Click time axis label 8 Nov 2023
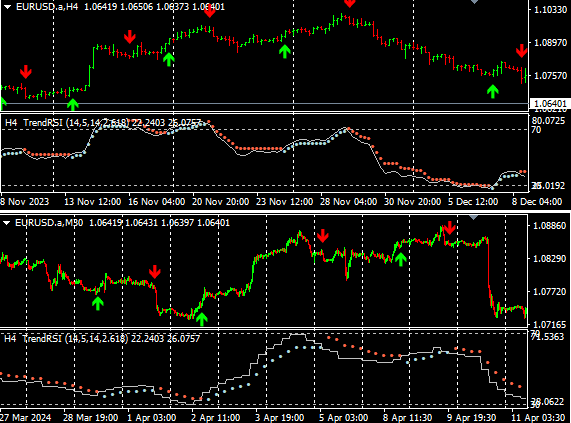Viewport: 571px width, 423px height. click(x=24, y=202)
